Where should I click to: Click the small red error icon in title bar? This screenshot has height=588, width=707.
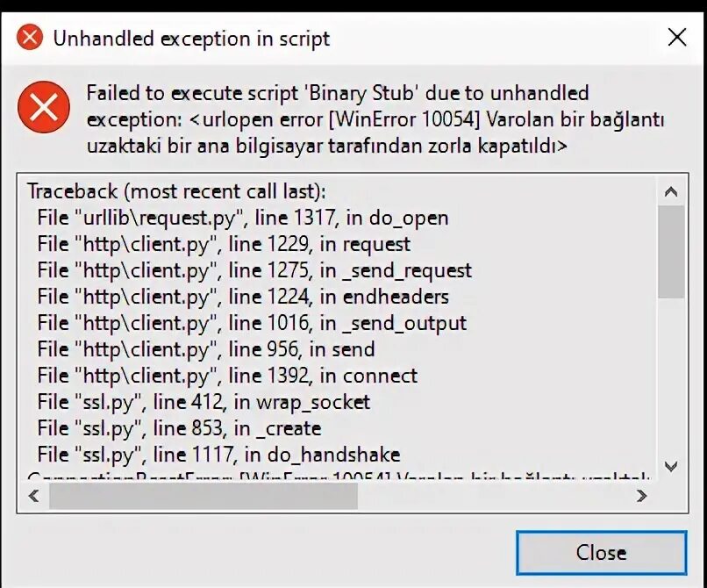click(30, 38)
